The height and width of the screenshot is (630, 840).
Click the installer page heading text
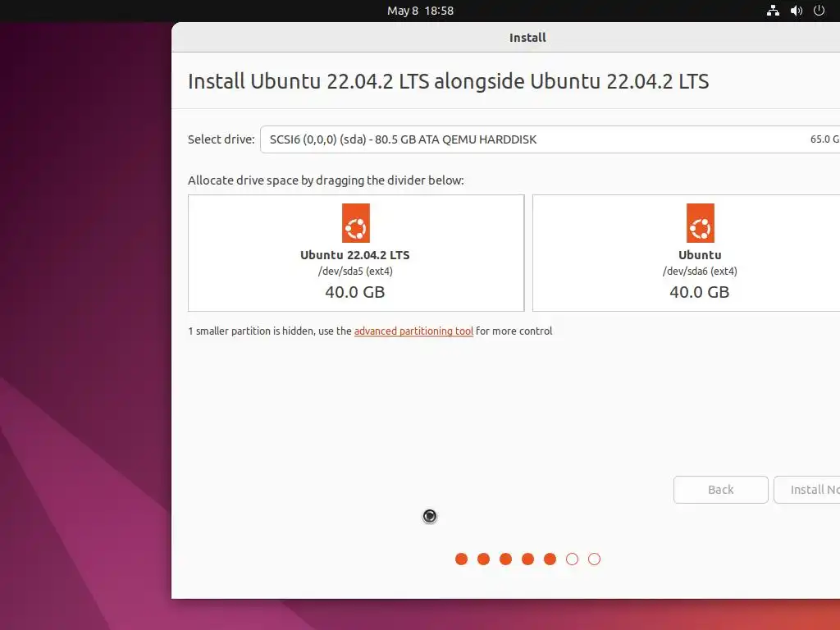point(449,81)
